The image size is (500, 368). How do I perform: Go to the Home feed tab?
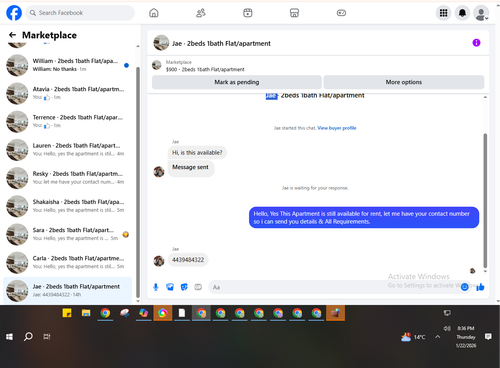154,13
